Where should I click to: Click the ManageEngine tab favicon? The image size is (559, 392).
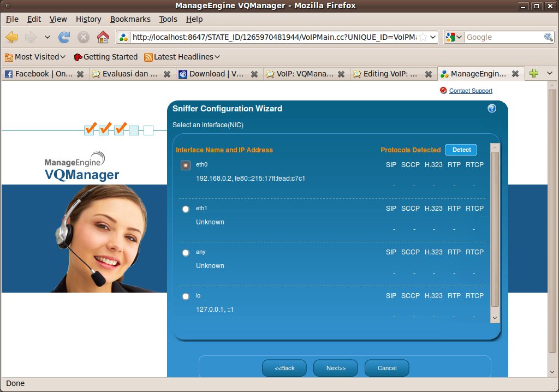click(x=444, y=74)
